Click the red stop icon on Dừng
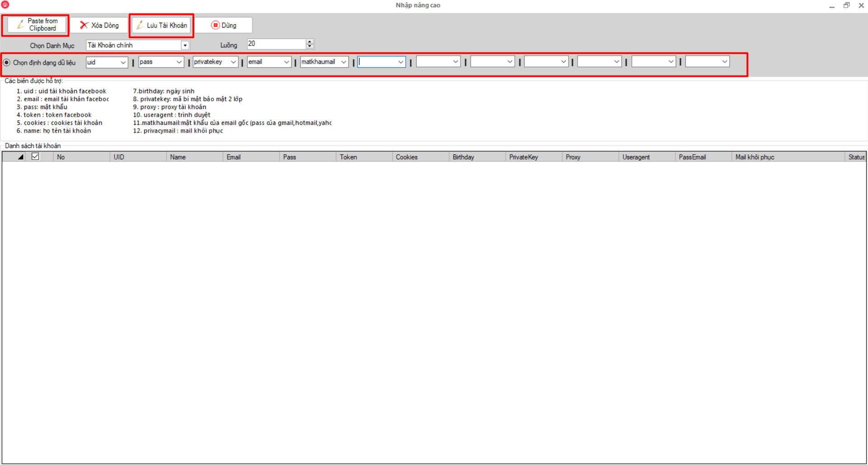The height and width of the screenshot is (465, 868). click(215, 25)
